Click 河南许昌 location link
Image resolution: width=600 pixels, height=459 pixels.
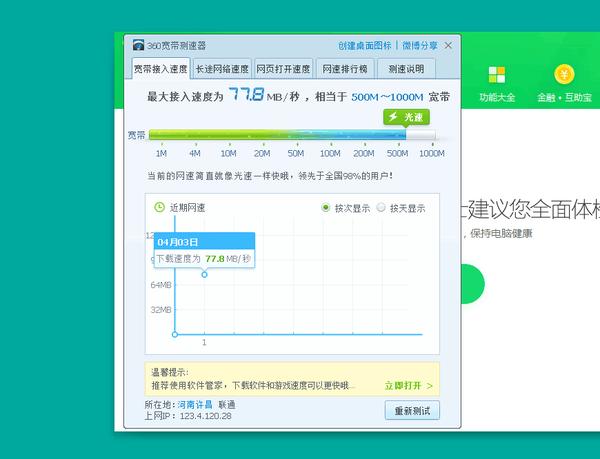click(195, 405)
